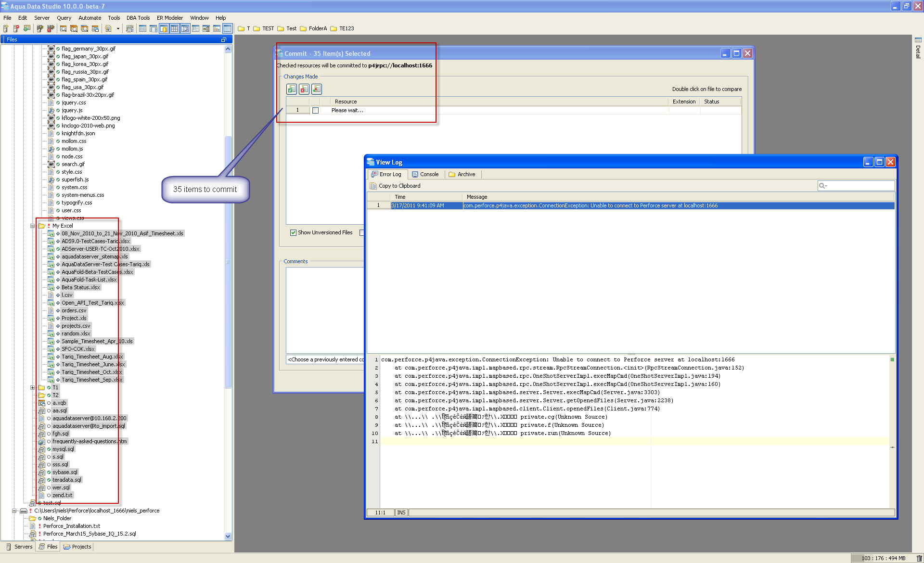924x563 pixels.
Task: Select Perforce_Installation.txt in tree
Action: coord(72,526)
